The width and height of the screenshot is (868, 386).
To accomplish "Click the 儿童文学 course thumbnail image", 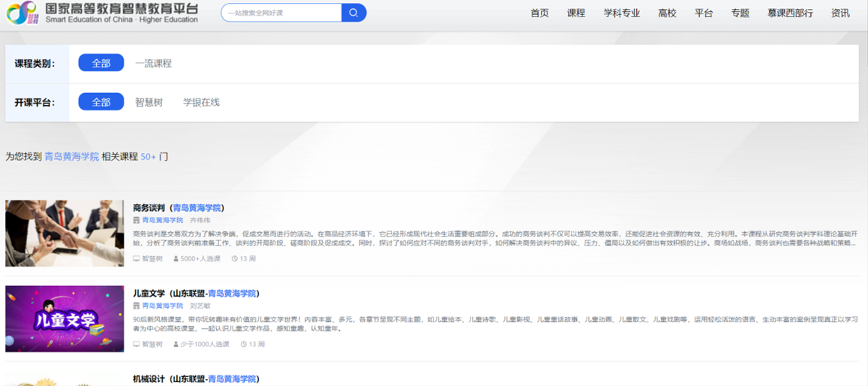I will (65, 318).
